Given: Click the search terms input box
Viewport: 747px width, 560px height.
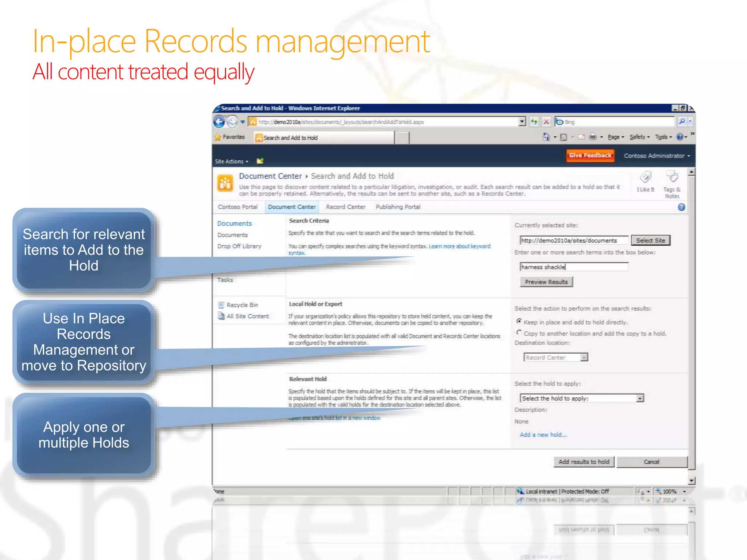Looking at the screenshot, I should pyautogui.click(x=573, y=267).
